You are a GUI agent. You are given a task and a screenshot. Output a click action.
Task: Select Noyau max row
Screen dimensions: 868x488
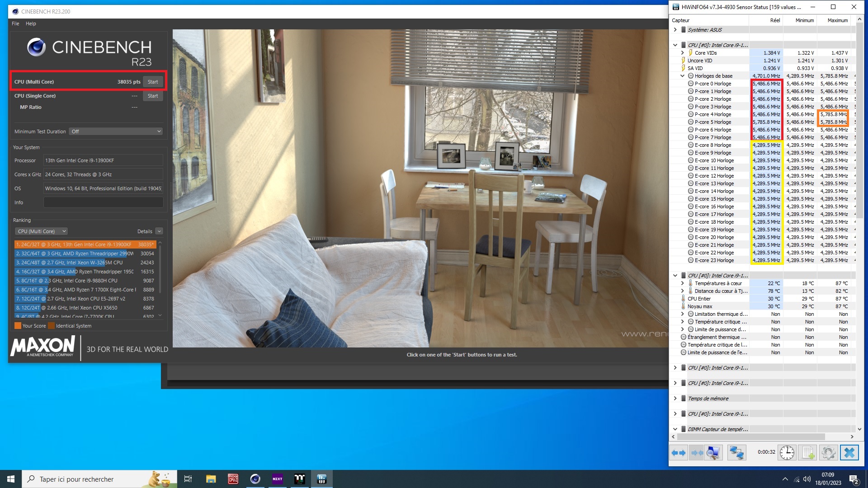click(x=763, y=306)
